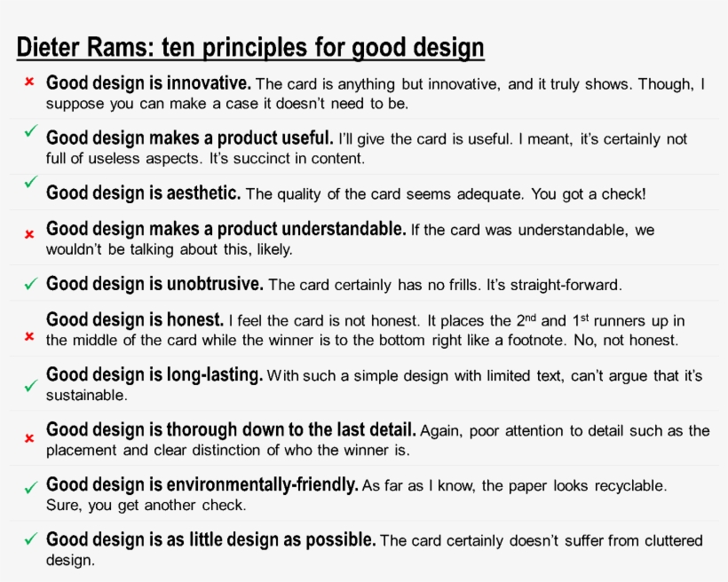
Task: Click 'Good design is as little design' heading
Action: pos(210,539)
